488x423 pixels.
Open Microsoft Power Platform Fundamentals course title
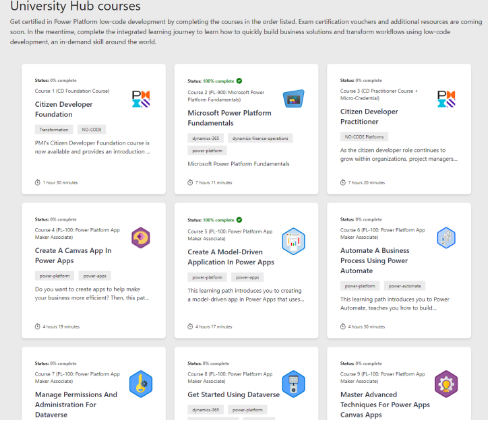pos(229,118)
